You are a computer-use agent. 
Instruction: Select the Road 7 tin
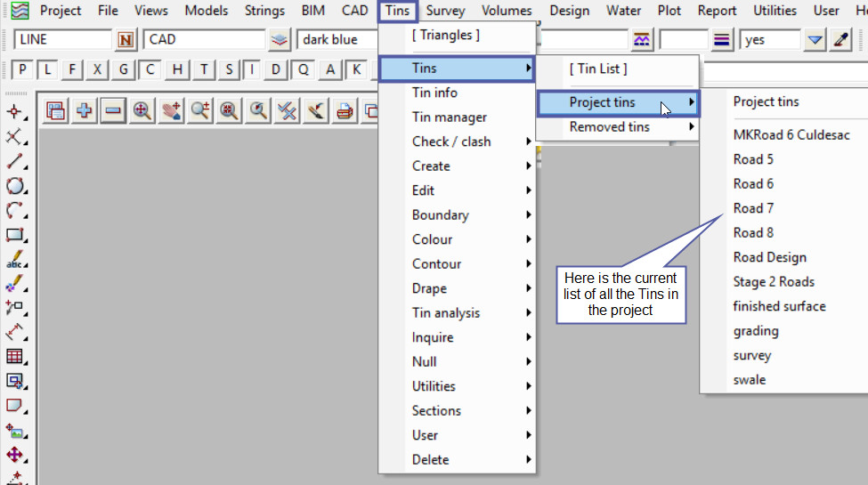[x=753, y=208]
